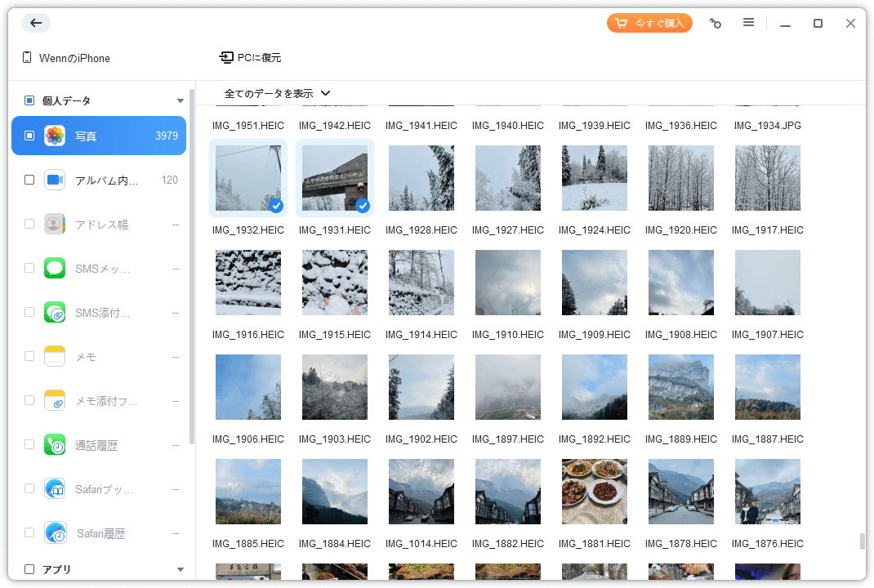Click the Photos app icon in sidebar

coord(55,136)
